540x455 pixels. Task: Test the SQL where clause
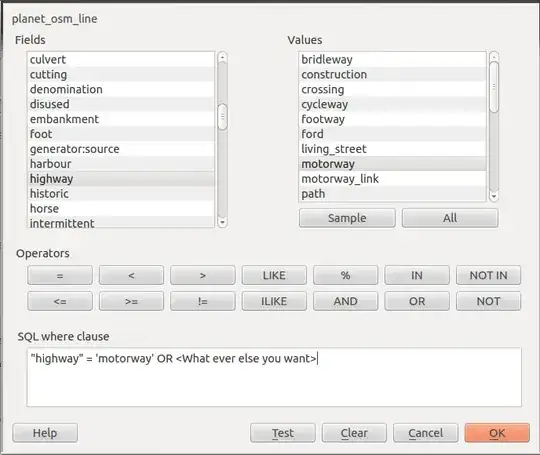[283, 433]
